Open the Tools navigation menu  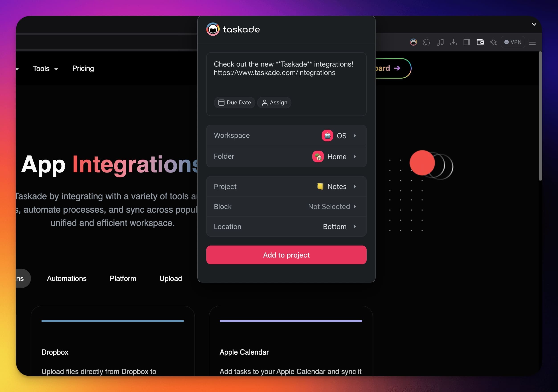point(45,69)
